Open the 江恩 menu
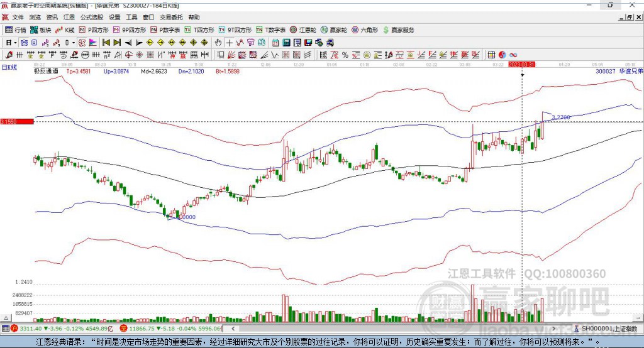Image resolution: width=644 pixels, height=348 pixels. coord(69,17)
